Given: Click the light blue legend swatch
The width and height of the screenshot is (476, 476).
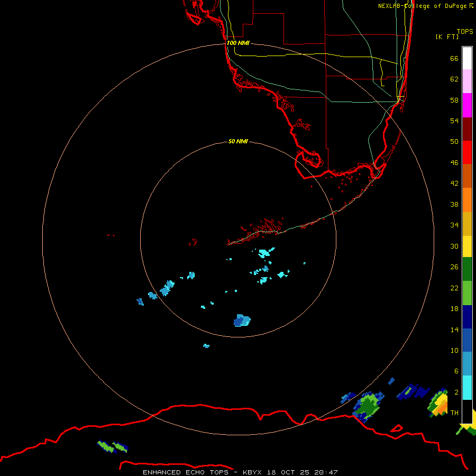Looking at the screenshot, I should point(467,364).
